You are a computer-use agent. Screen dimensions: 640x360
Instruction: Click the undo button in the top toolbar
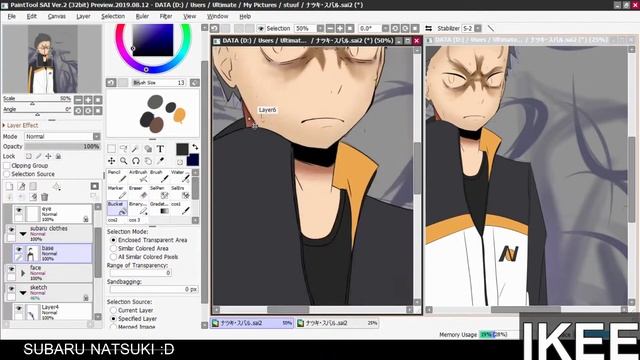214,28
